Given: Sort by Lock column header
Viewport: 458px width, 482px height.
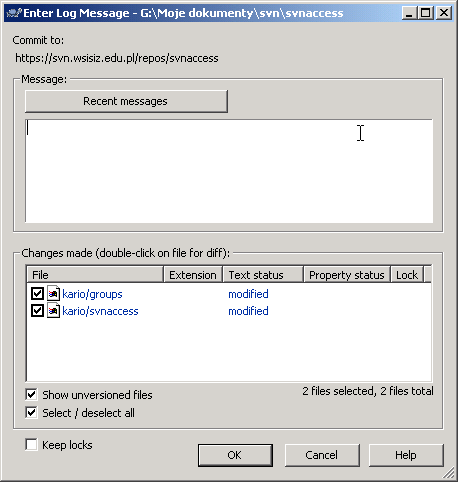Looking at the screenshot, I should click(x=407, y=275).
